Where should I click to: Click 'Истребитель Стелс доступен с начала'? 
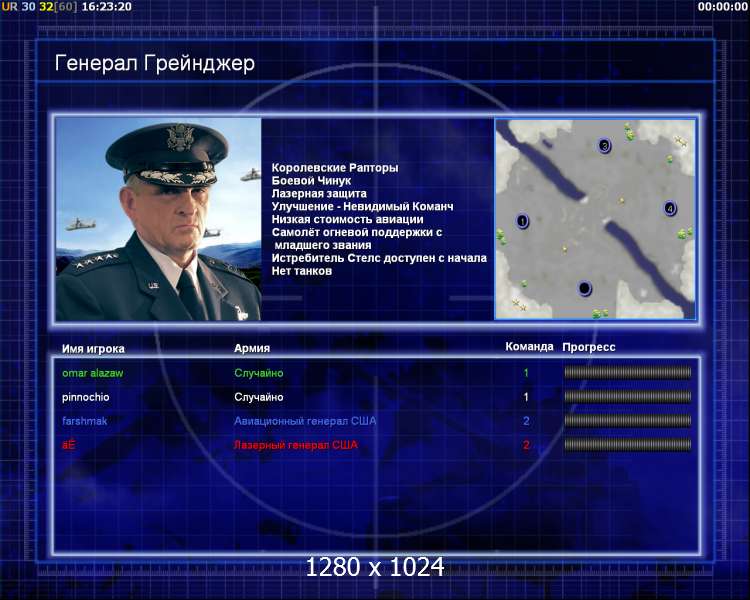pos(379,258)
